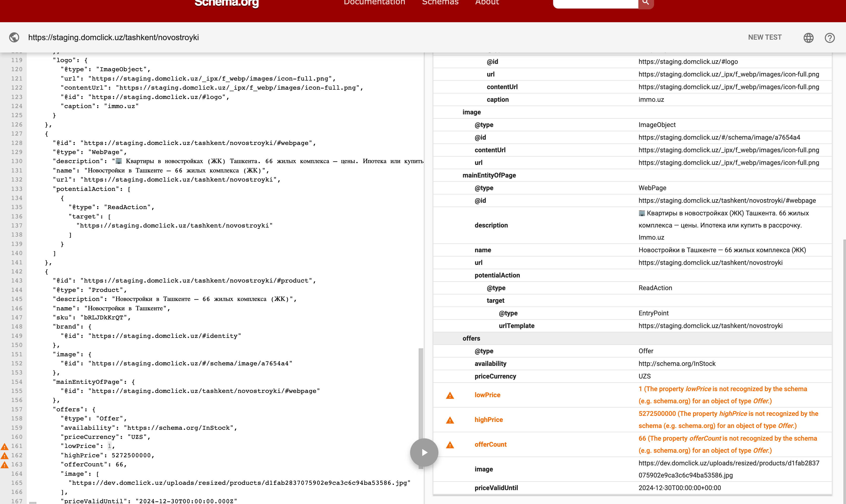Open the language globe icon
This screenshot has width=846, height=504.
coord(808,38)
